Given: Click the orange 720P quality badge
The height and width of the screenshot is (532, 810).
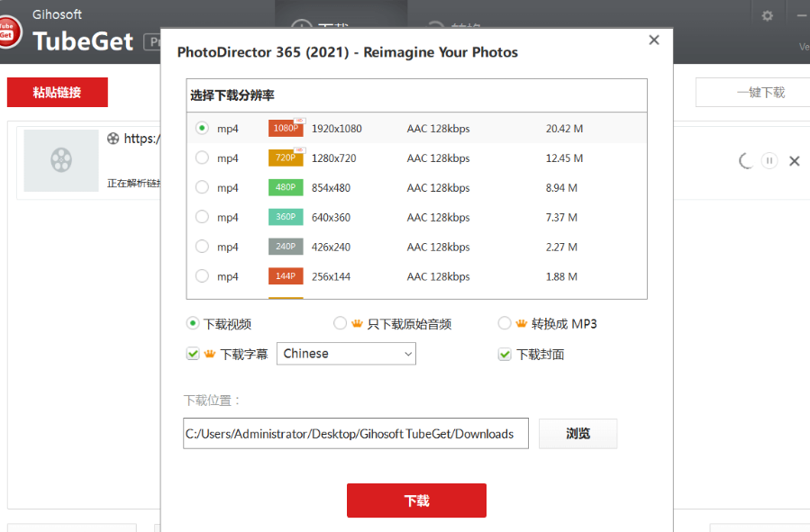Looking at the screenshot, I should coord(286,158).
